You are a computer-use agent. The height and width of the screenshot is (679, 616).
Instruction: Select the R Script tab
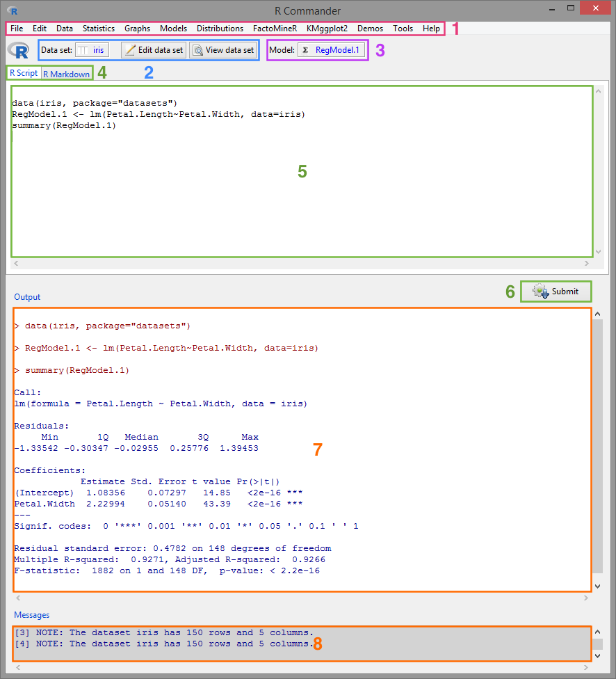23,72
